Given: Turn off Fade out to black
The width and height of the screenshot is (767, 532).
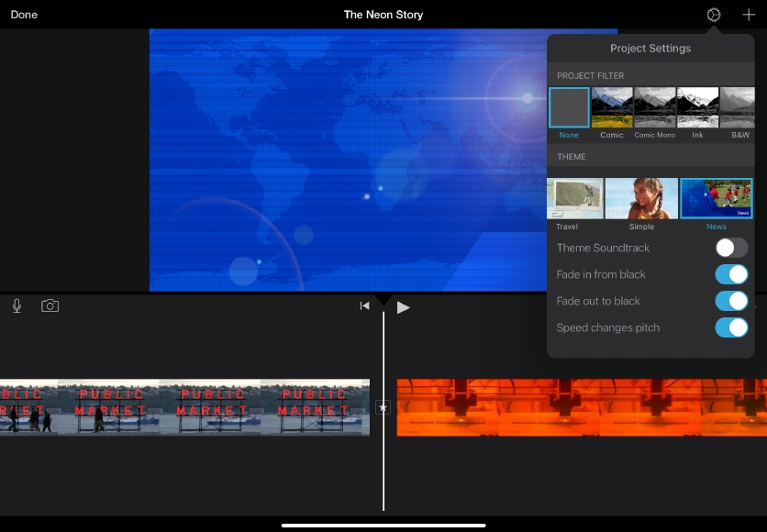Looking at the screenshot, I should point(731,301).
